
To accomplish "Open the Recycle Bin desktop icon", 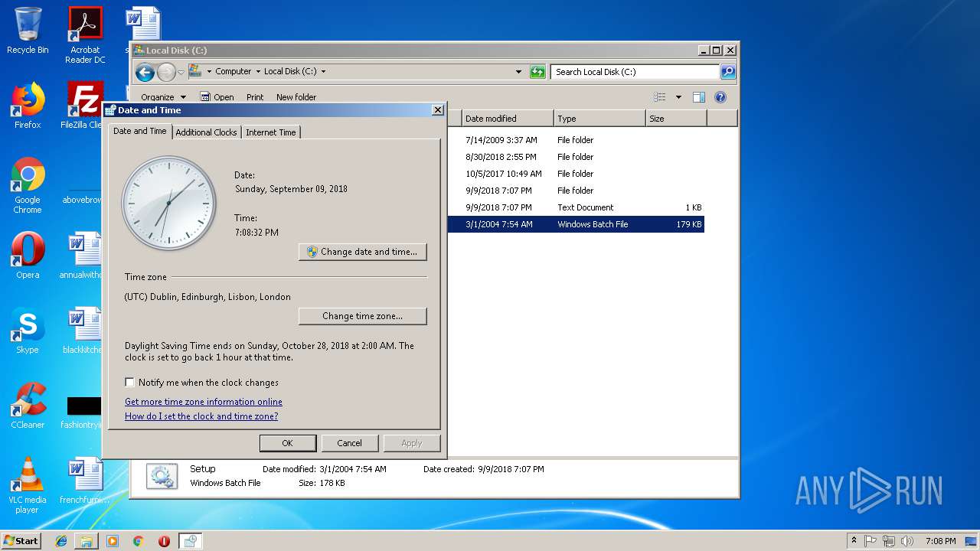I will (28, 31).
